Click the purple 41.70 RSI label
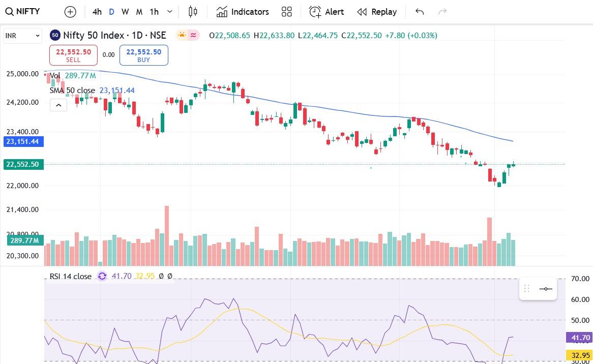The height and width of the screenshot is (364, 593). click(x=579, y=338)
